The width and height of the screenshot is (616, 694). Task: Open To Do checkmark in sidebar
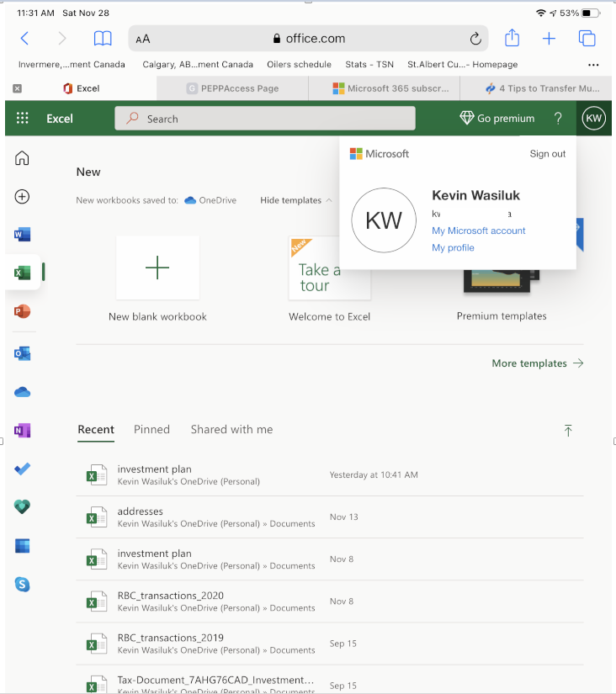click(x=22, y=469)
